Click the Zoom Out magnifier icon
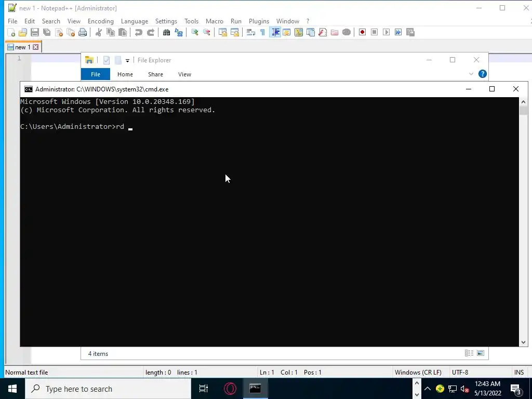The width and height of the screenshot is (532, 399). (x=207, y=32)
